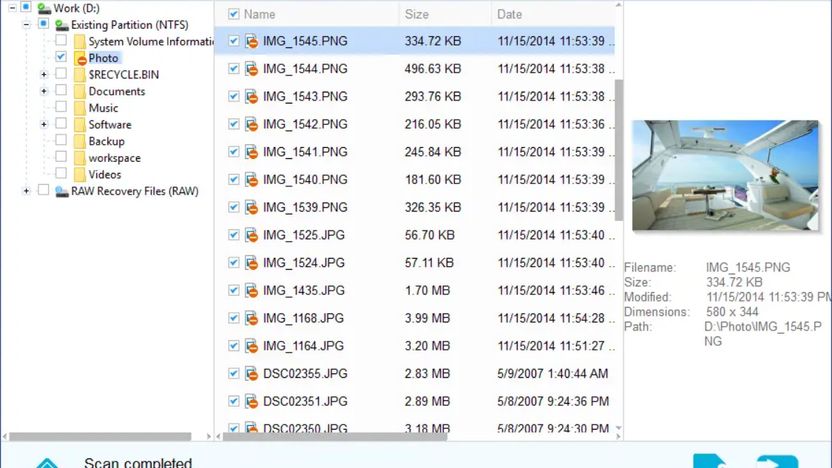Click the IMG_1545.PNG file icon
This screenshot has width=832, height=468.
[252, 41]
